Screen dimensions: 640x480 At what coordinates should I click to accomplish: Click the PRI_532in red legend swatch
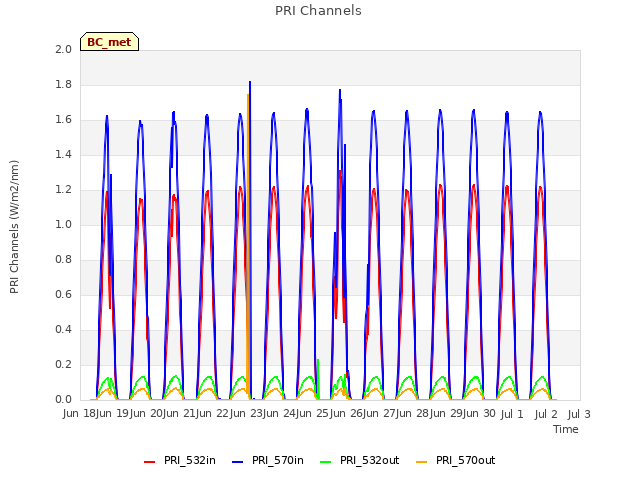[149, 462]
